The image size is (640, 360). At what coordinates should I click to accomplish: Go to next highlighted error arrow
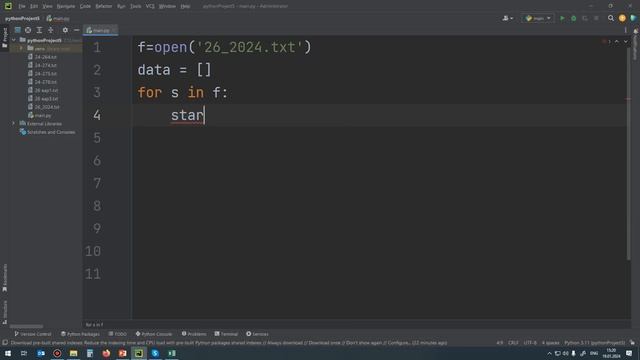[x=626, y=42]
